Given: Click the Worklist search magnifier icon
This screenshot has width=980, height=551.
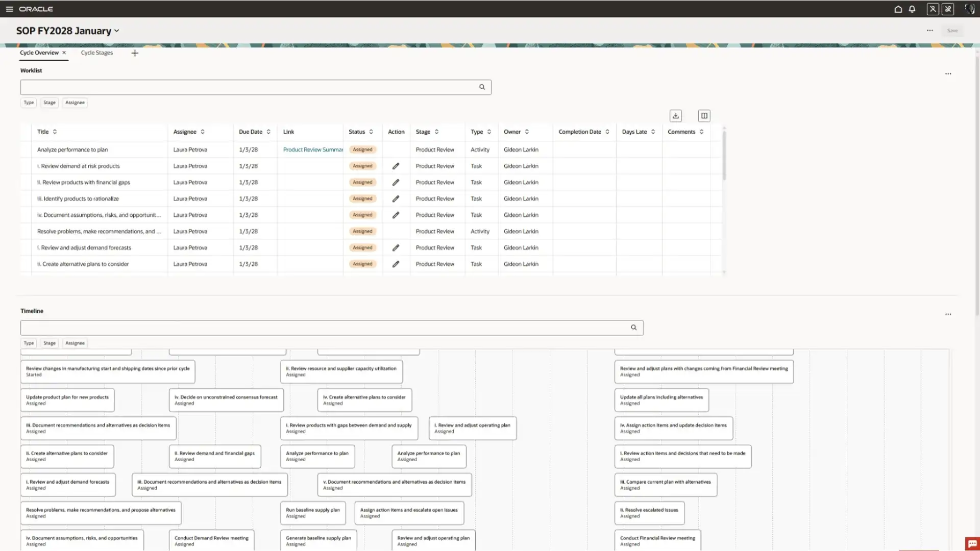Looking at the screenshot, I should tap(482, 87).
